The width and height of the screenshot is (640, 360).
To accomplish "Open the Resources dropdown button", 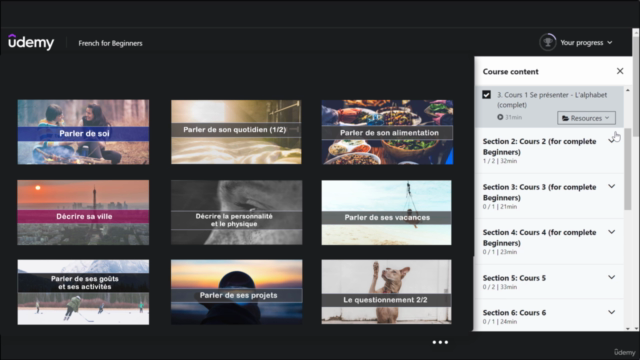I will (x=586, y=118).
